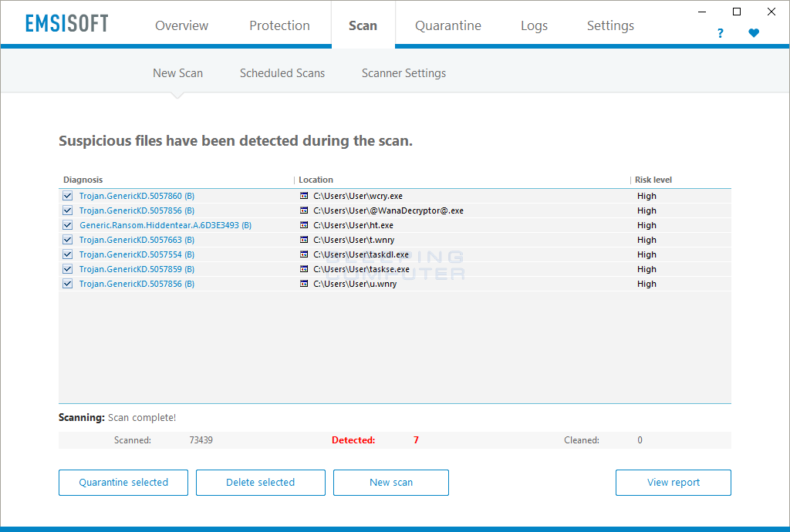This screenshot has width=790, height=532.
Task: Click the help question mark icon
Action: (720, 33)
